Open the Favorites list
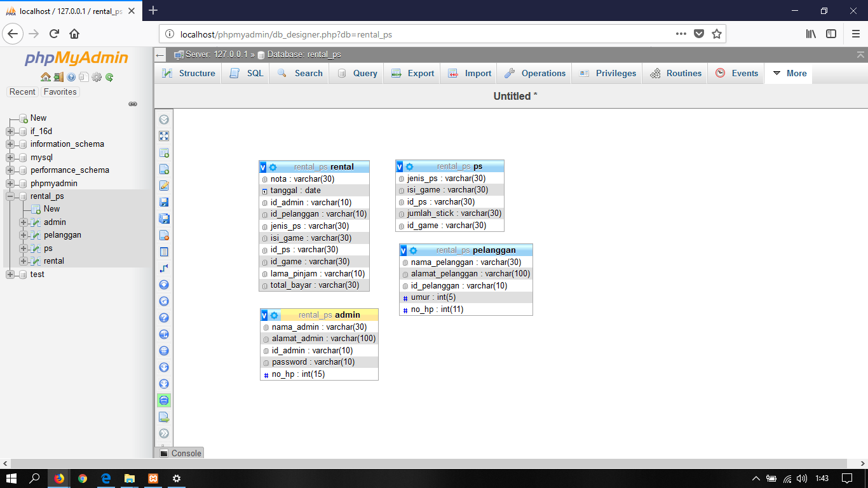Screen dimensions: 868x488 [x=60, y=91]
